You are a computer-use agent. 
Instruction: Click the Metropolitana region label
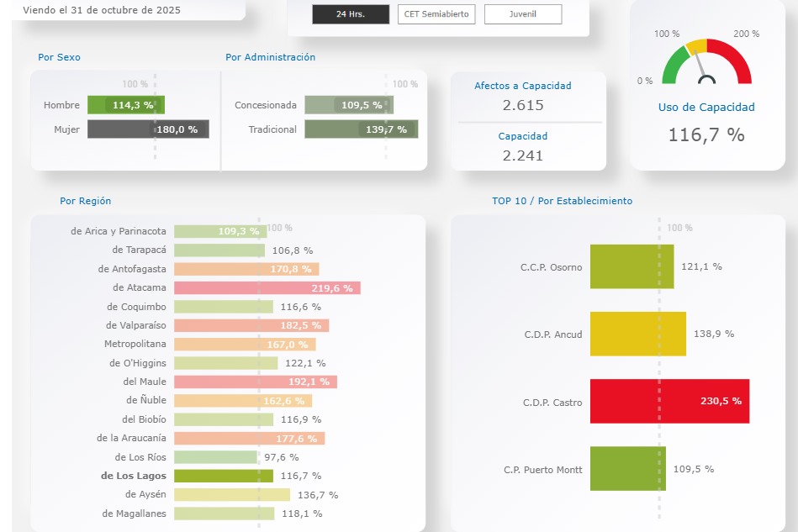click(135, 344)
